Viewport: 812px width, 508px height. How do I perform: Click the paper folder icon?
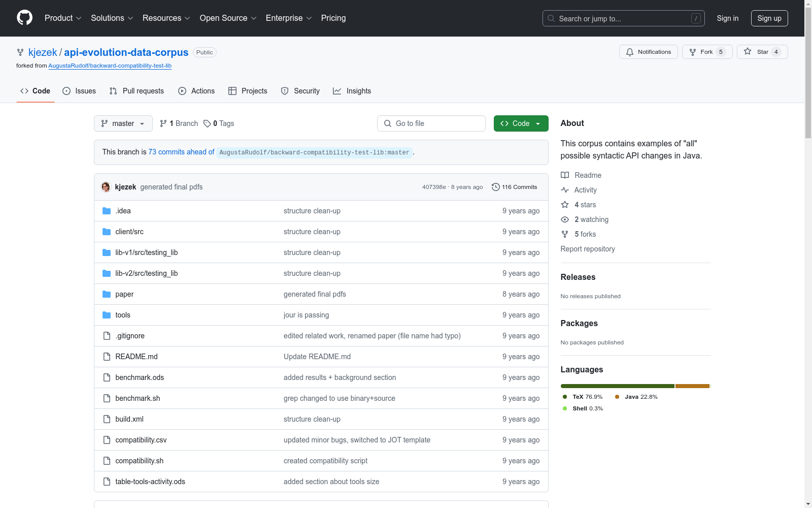coord(107,294)
